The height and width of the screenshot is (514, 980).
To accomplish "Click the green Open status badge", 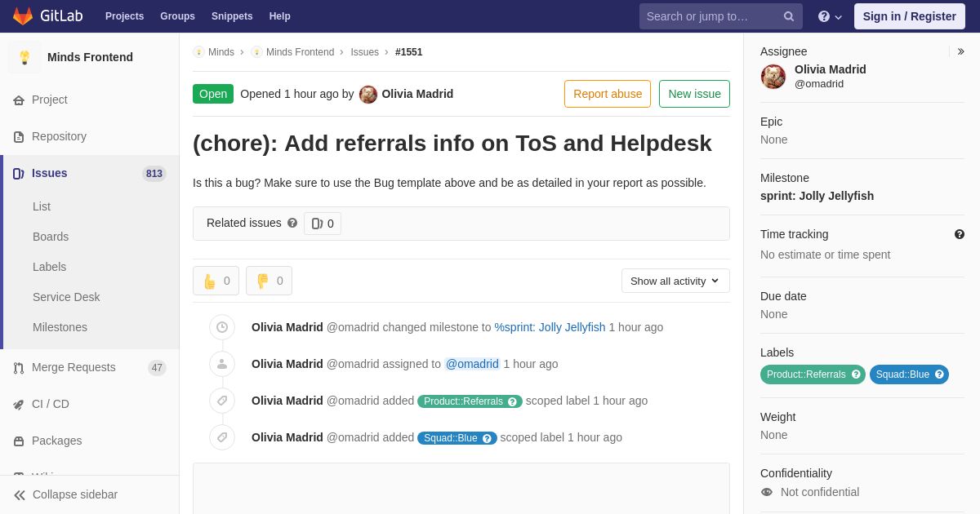I will [x=213, y=94].
